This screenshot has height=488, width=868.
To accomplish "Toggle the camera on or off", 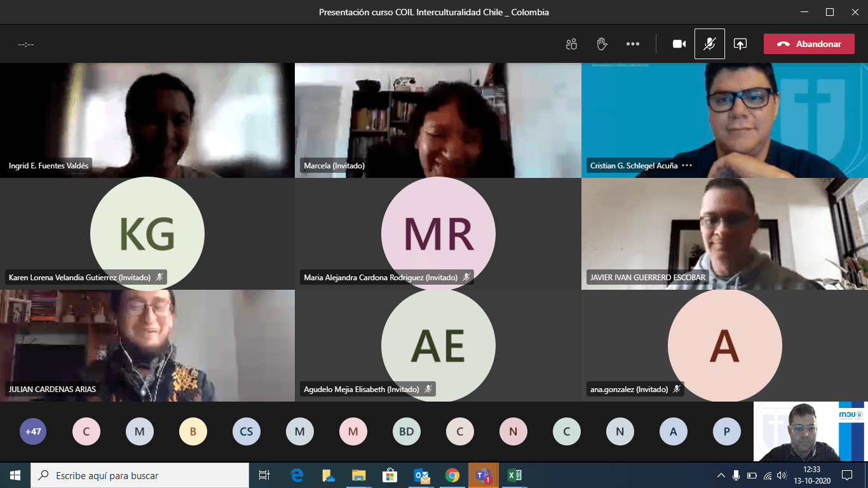I will [x=679, y=44].
